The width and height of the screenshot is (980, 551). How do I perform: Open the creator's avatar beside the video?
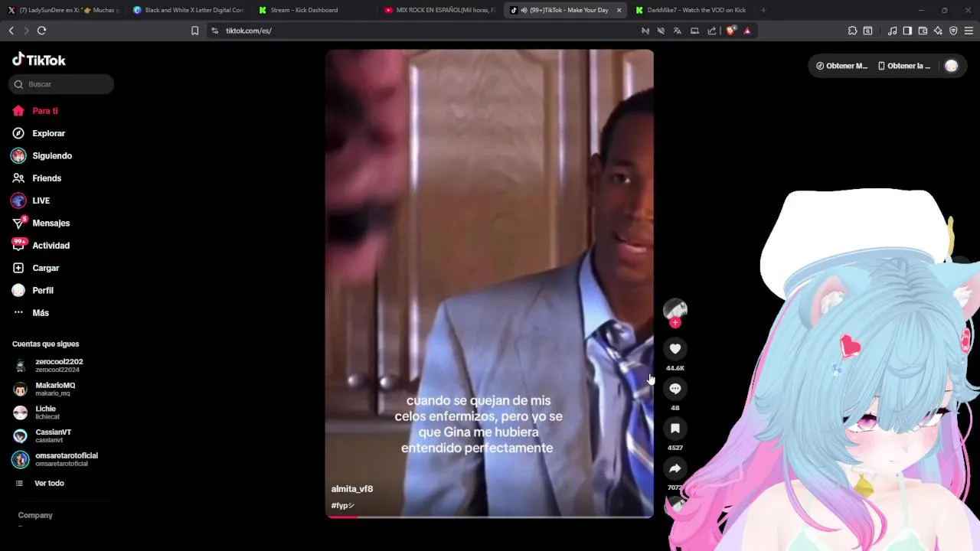tap(675, 309)
